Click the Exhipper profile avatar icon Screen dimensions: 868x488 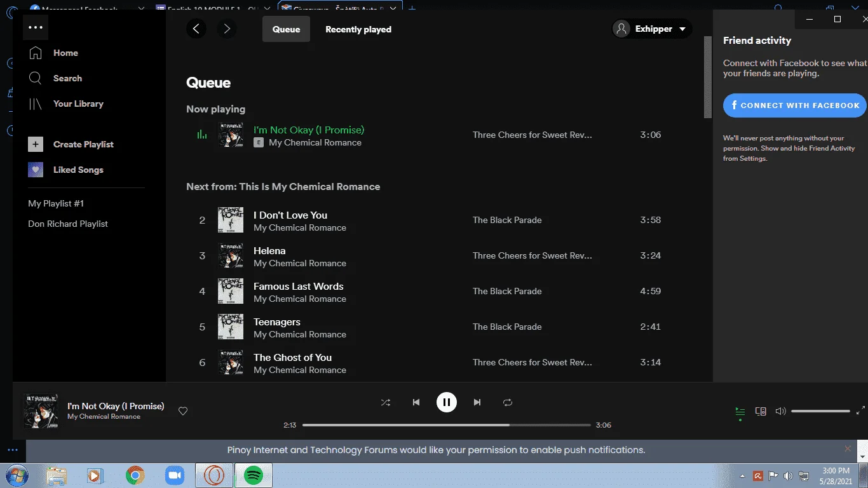point(622,29)
